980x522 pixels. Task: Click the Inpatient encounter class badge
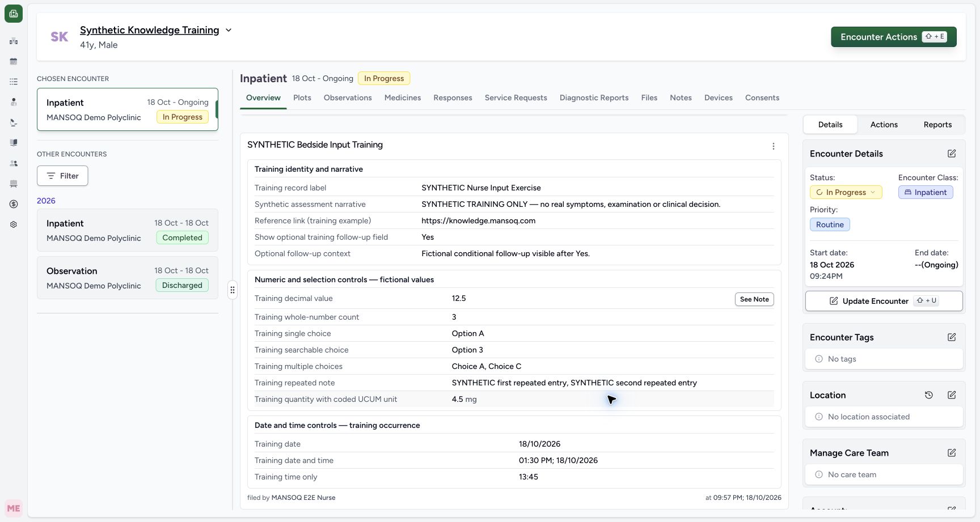pyautogui.click(x=926, y=192)
